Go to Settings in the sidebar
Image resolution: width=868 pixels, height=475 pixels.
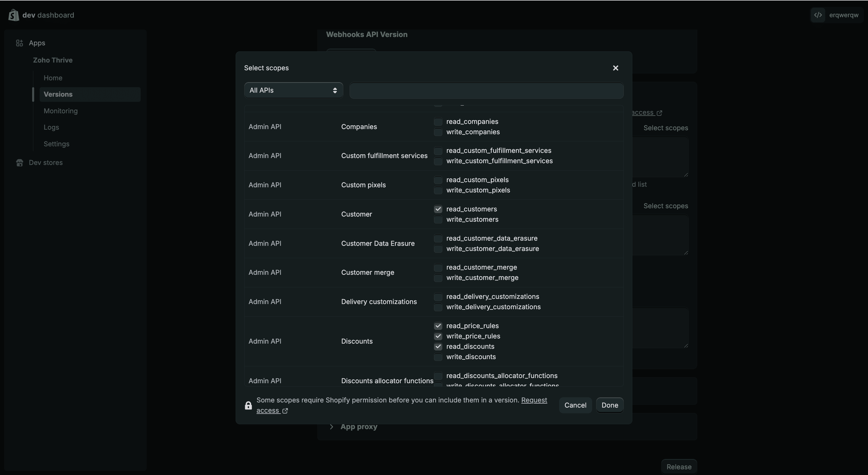[x=56, y=144]
